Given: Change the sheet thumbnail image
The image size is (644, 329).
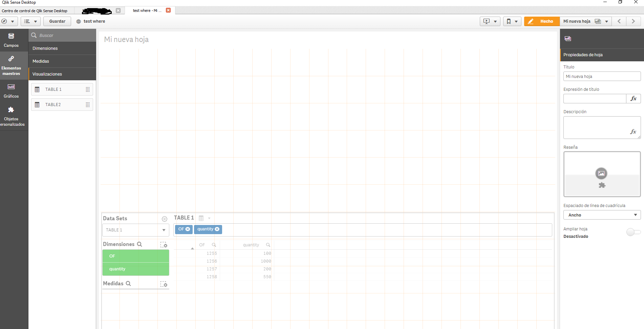Looking at the screenshot, I should pos(601,173).
